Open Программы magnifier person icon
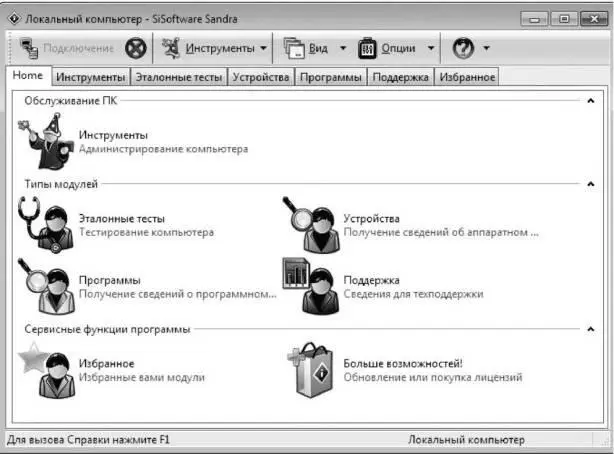Screen dimensions: 614x454 46,286
